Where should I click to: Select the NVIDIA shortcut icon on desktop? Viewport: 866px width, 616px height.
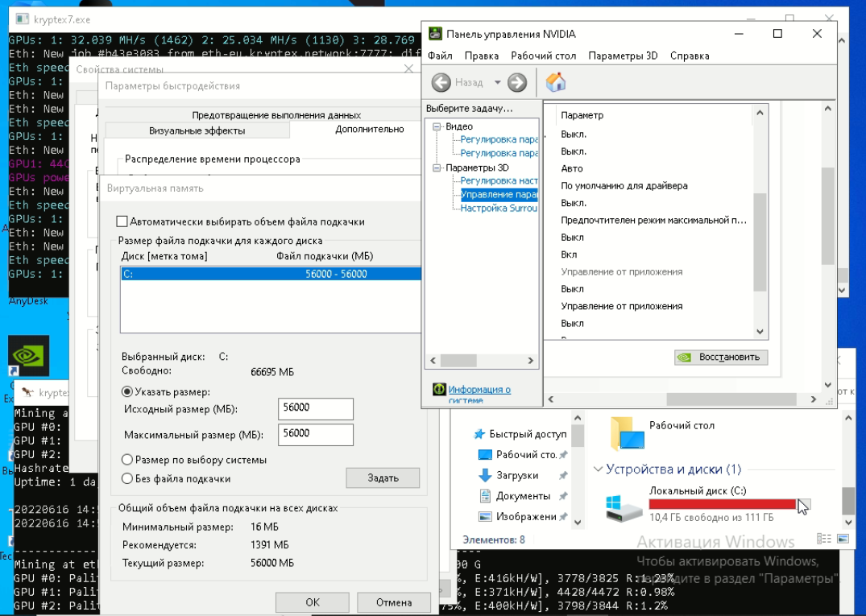point(29,356)
